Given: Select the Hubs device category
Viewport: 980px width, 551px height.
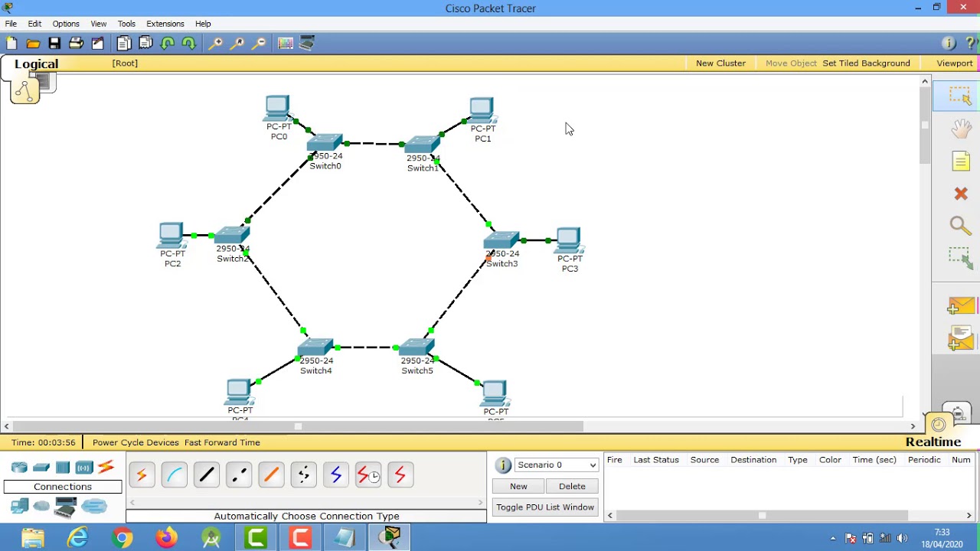Looking at the screenshot, I should click(63, 468).
